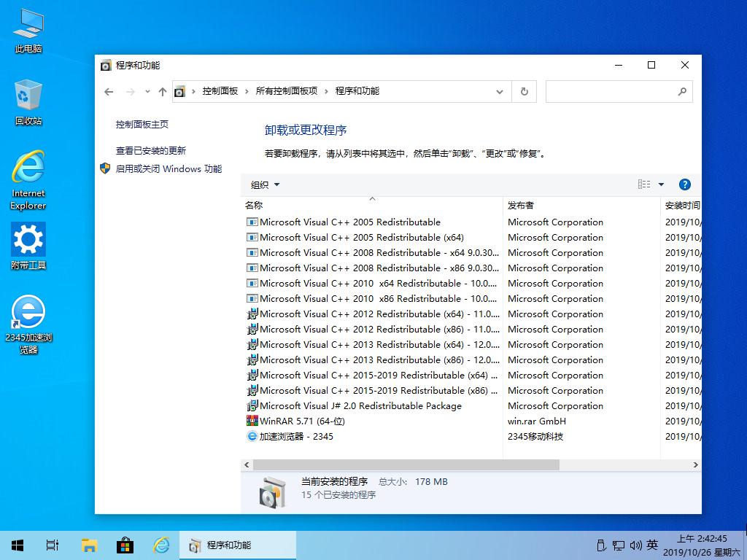Expand the chevron before 控制面板 breadcrumb
Viewport: 747px width, 560px height.
tap(193, 91)
